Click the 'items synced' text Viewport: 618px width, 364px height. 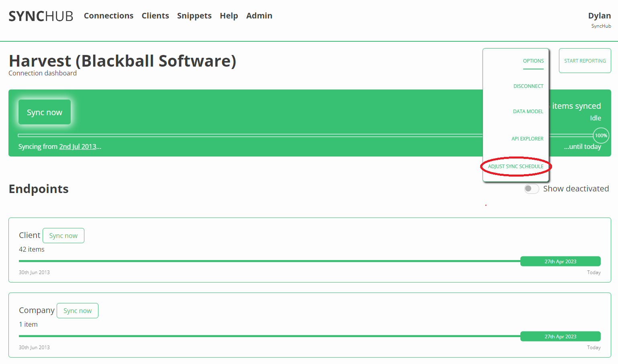(577, 106)
